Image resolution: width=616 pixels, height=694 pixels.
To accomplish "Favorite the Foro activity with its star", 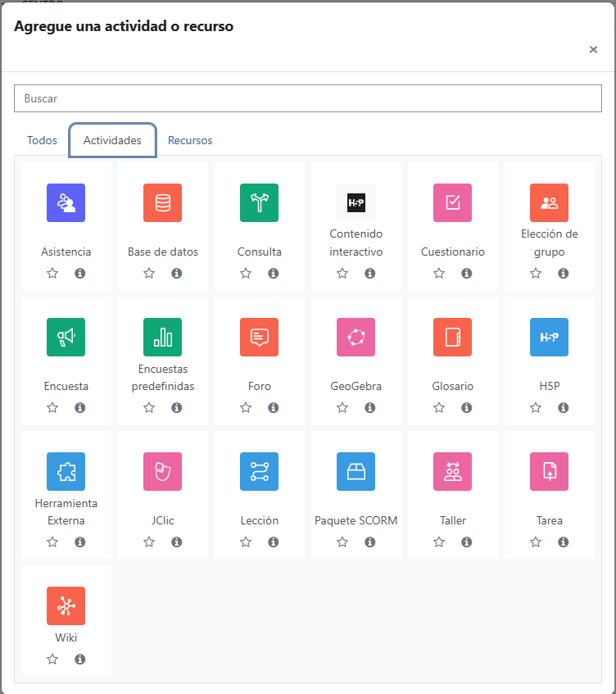I will [x=246, y=408].
